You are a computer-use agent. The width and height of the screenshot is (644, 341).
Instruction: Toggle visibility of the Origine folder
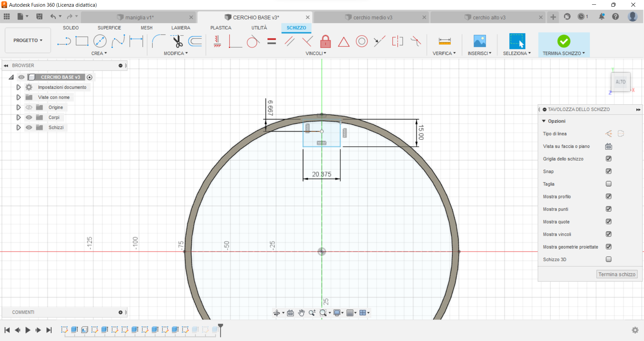point(29,107)
